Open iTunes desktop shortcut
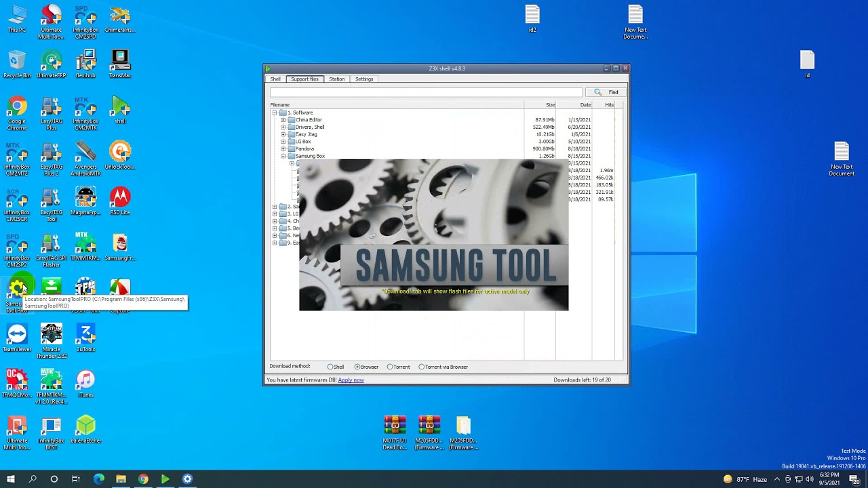 85,384
